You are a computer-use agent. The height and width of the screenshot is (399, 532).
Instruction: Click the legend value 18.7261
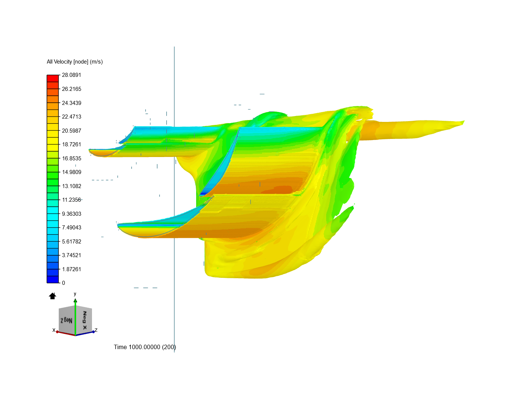pyautogui.click(x=71, y=144)
